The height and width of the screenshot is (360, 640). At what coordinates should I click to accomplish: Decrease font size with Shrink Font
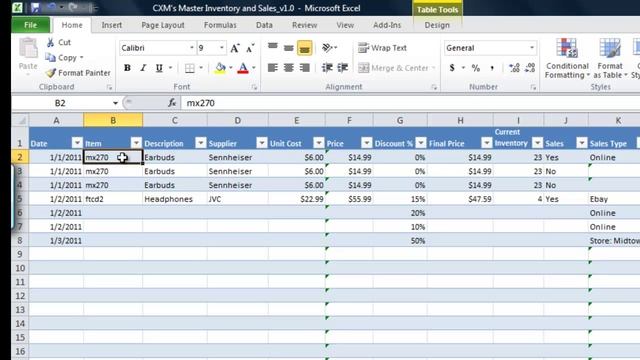[x=250, y=48]
